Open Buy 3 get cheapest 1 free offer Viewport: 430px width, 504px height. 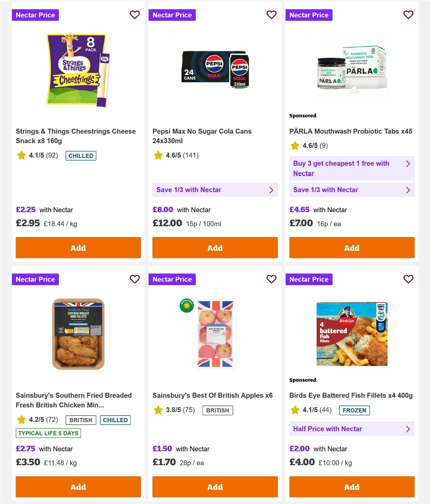[x=352, y=168]
